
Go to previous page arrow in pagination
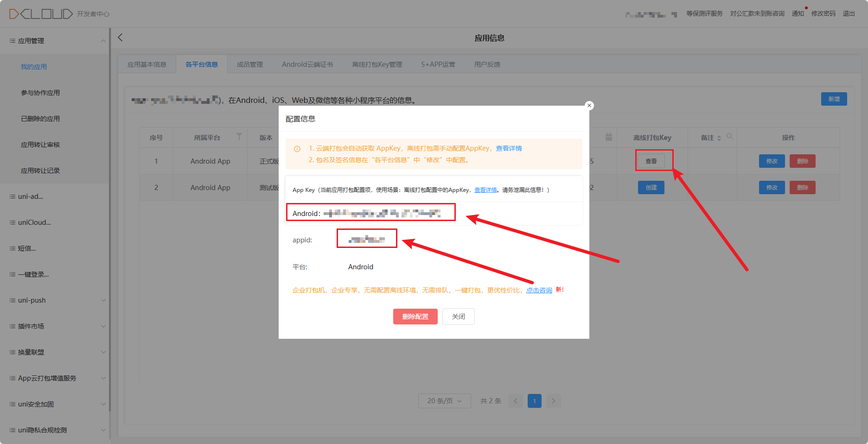coord(516,401)
